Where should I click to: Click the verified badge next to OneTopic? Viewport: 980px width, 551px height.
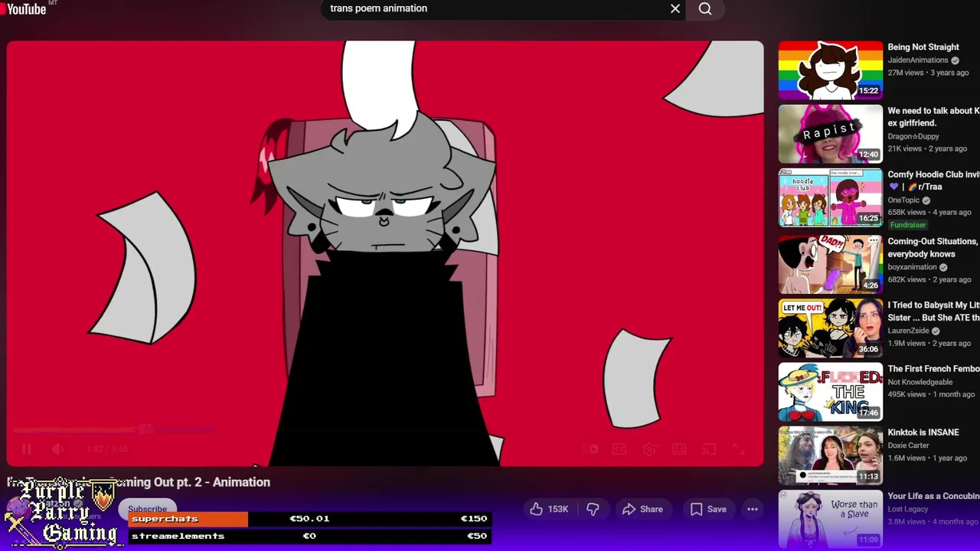pyautogui.click(x=926, y=201)
